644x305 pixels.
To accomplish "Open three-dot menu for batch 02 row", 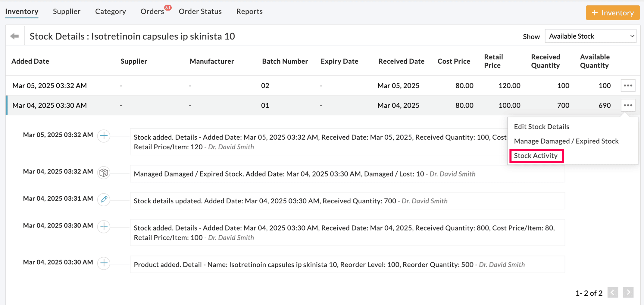I will 628,86.
